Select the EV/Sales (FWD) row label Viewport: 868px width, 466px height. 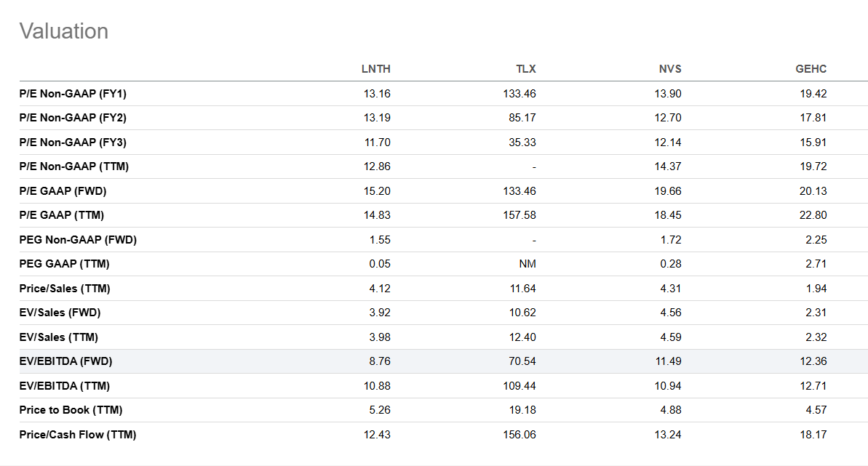point(60,313)
